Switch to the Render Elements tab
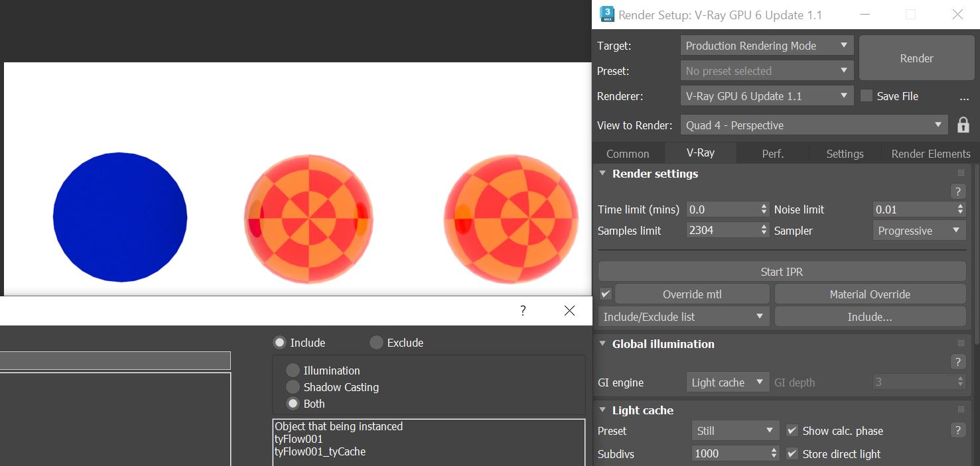Viewport: 980px width, 466px height. (x=930, y=154)
